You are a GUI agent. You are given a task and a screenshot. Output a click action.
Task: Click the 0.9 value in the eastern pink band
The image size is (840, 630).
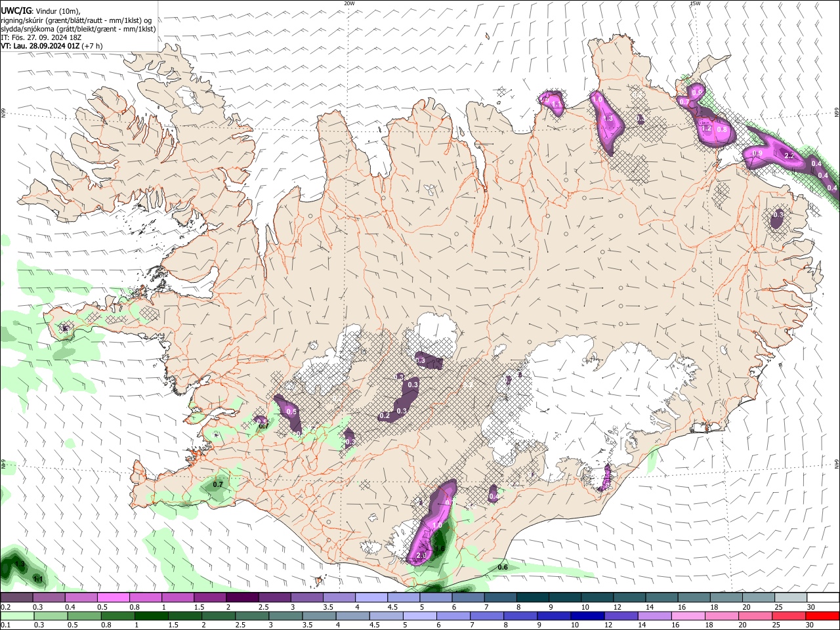coord(757,154)
